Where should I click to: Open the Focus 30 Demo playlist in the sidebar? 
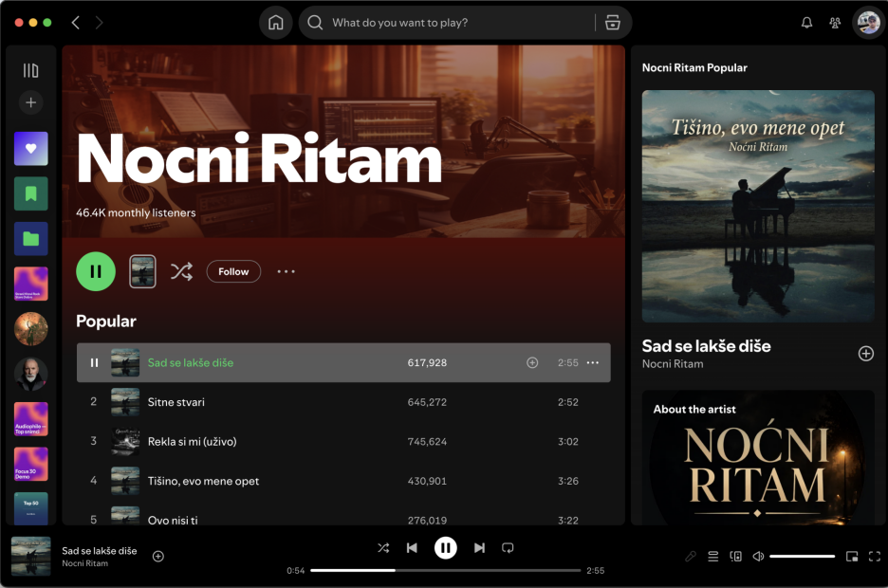coord(30,464)
